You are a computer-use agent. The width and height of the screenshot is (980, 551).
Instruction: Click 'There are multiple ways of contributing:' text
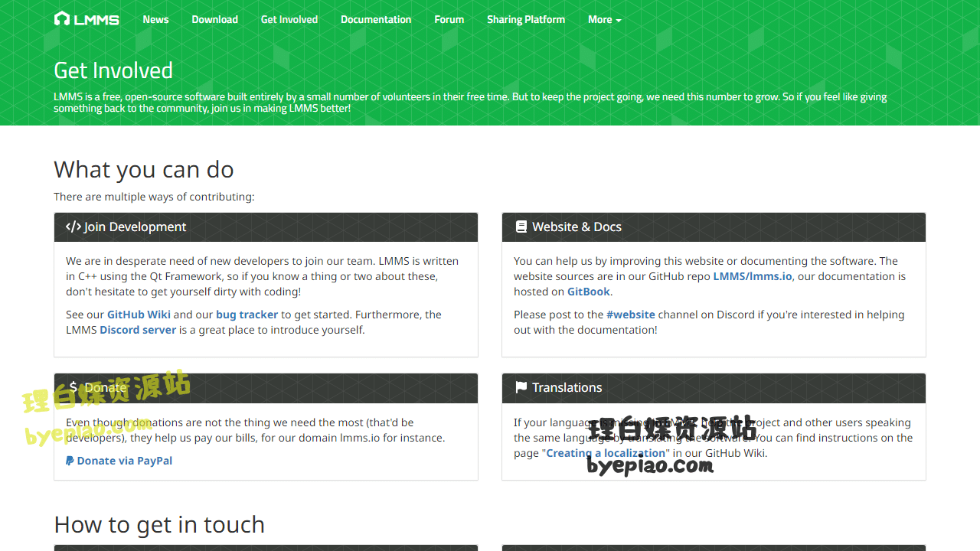[154, 197]
